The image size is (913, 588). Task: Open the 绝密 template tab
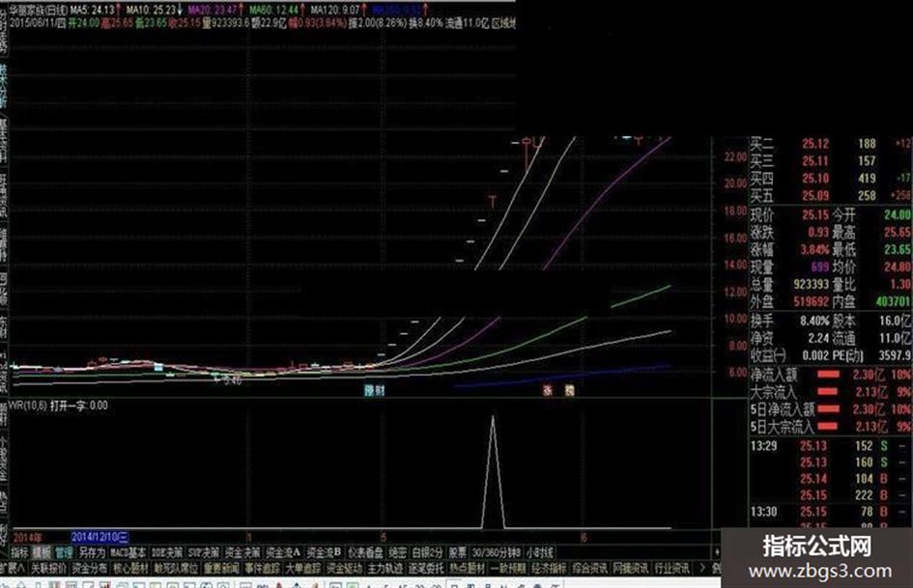[x=398, y=552]
